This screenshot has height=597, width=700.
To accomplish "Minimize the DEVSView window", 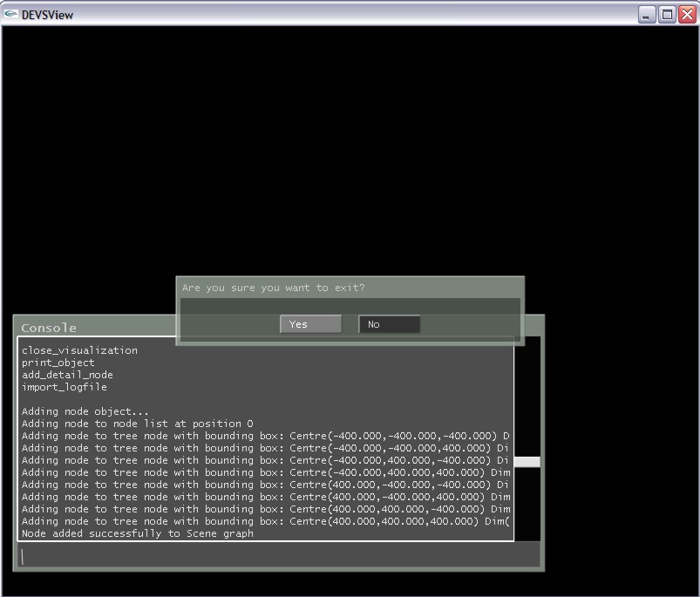I will coord(646,15).
